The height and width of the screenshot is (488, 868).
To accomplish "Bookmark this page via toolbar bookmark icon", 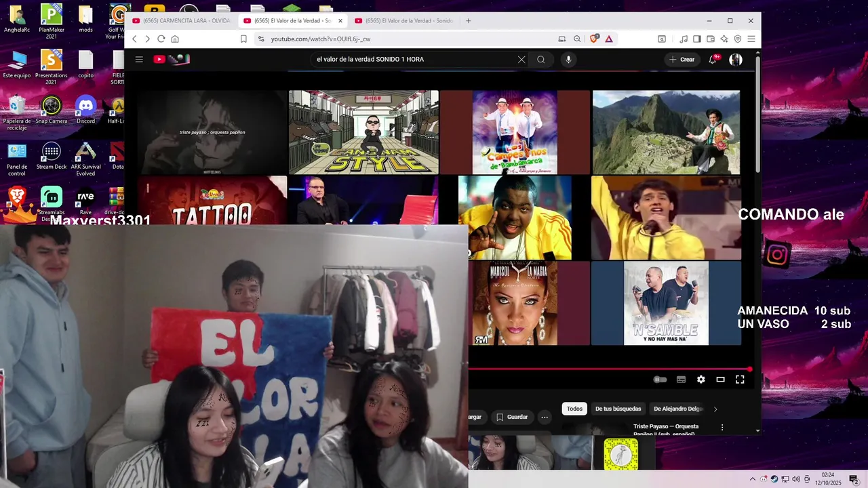I will 243,39.
